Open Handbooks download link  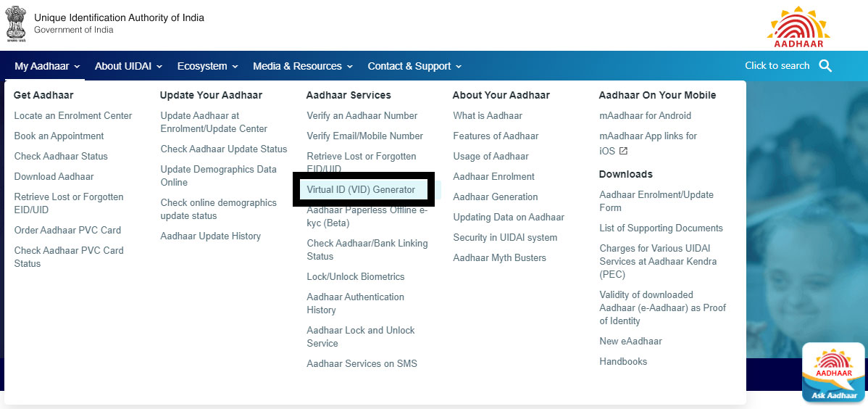(623, 361)
